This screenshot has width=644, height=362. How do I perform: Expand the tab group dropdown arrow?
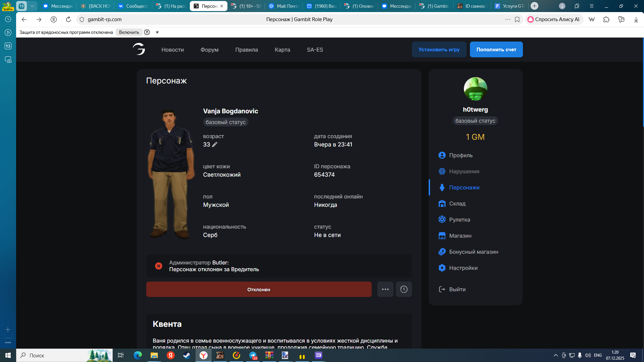(32, 6)
